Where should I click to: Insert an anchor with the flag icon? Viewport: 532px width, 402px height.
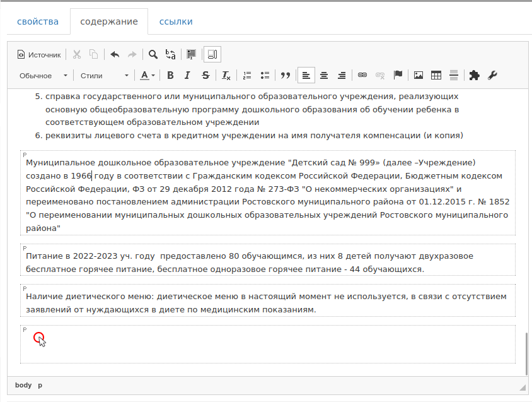click(x=398, y=76)
